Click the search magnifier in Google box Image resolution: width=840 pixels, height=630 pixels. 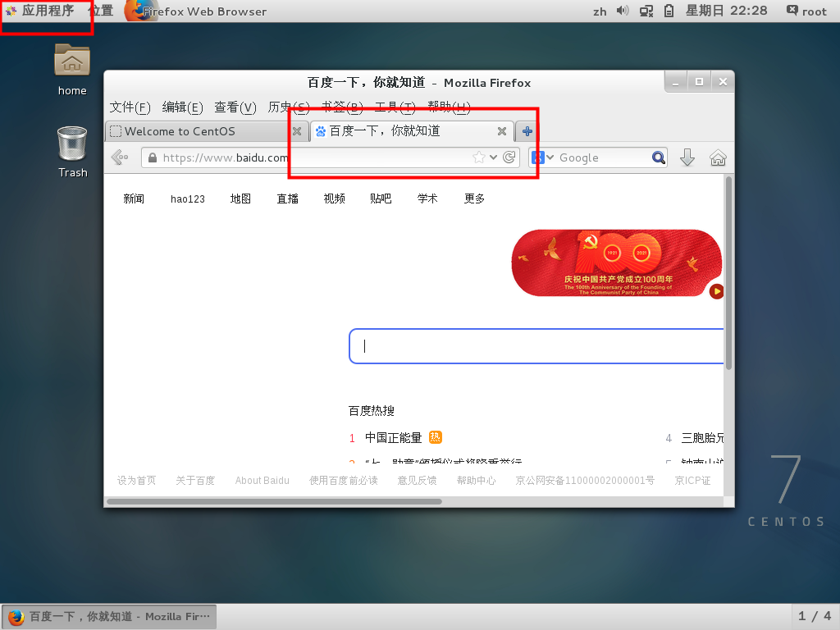[659, 157]
